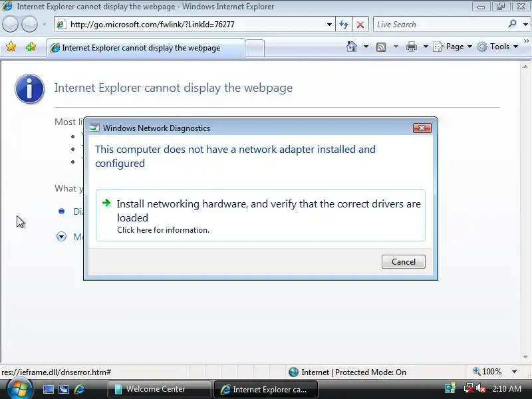Click the 100% zoom level button

[x=487, y=372]
